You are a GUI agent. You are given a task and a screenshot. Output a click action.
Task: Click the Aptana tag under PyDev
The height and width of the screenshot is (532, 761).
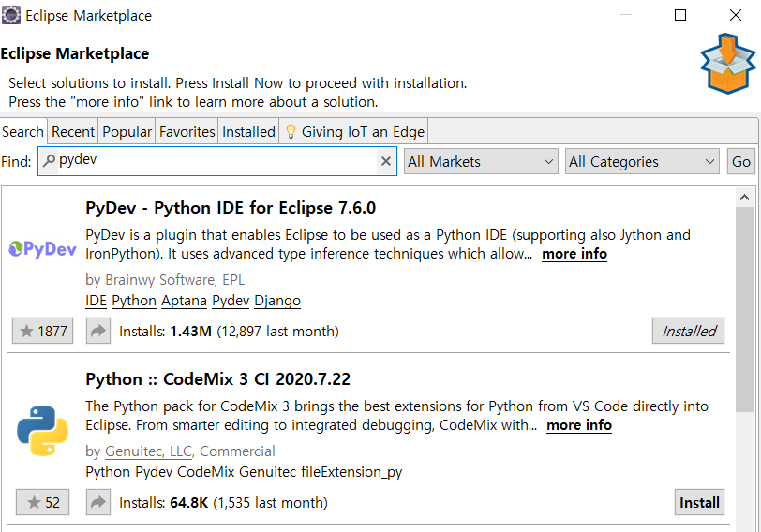[184, 301]
